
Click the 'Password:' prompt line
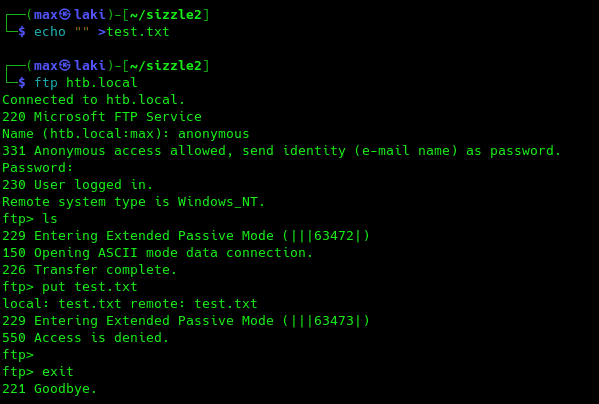[37, 168]
